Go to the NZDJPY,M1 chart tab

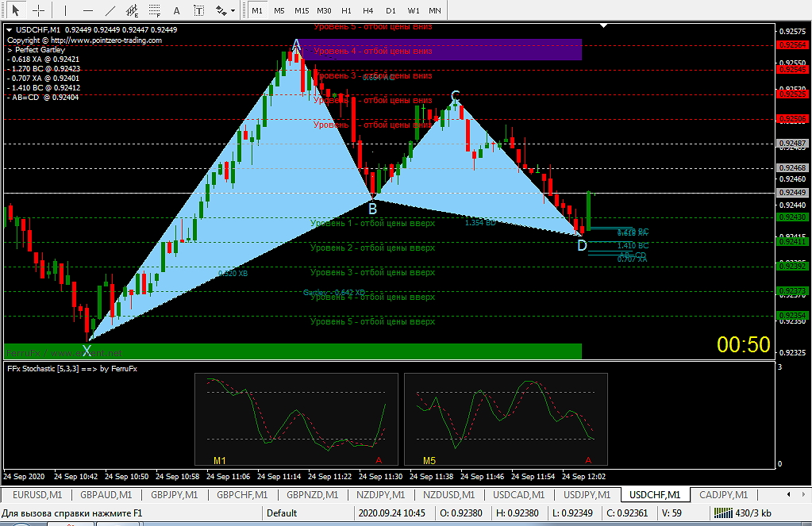[381, 495]
